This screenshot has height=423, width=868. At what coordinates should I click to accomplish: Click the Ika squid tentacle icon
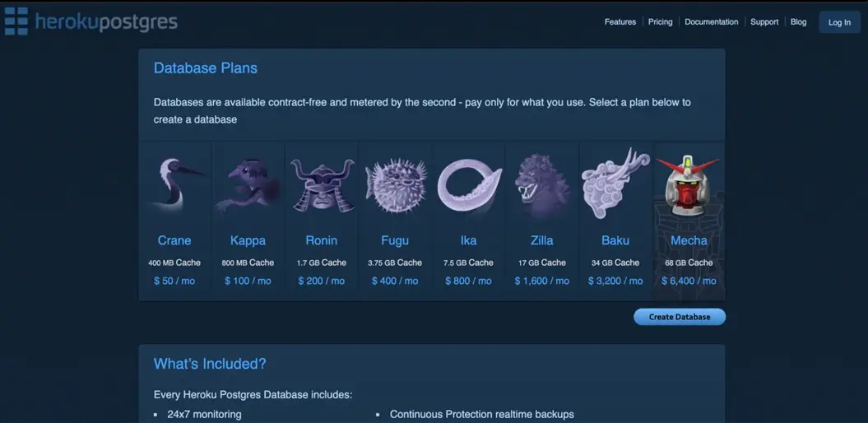point(468,185)
